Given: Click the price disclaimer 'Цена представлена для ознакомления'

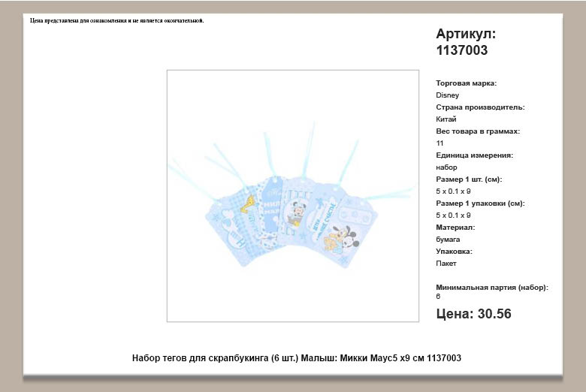Looking at the screenshot, I should coord(117,20).
